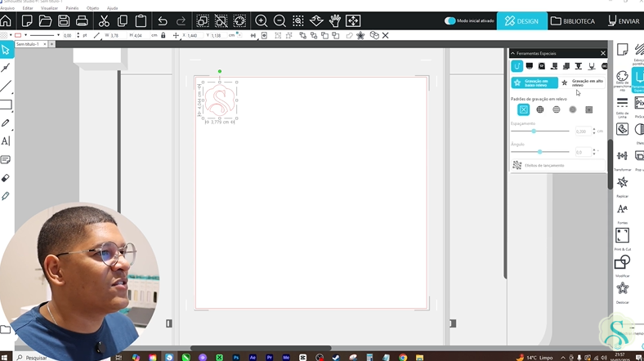Image resolution: width=644 pixels, height=361 pixels.
Task: Copy the selection with the copy icon
Action: point(123,20)
